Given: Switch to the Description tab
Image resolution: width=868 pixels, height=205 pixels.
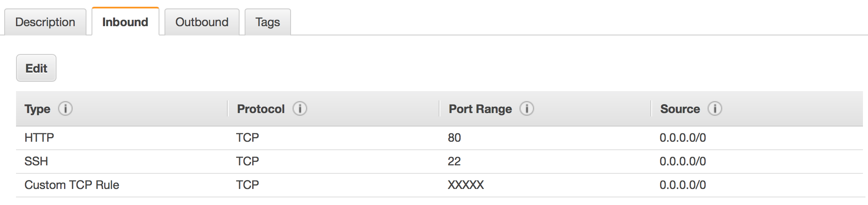Looking at the screenshot, I should tap(45, 22).
